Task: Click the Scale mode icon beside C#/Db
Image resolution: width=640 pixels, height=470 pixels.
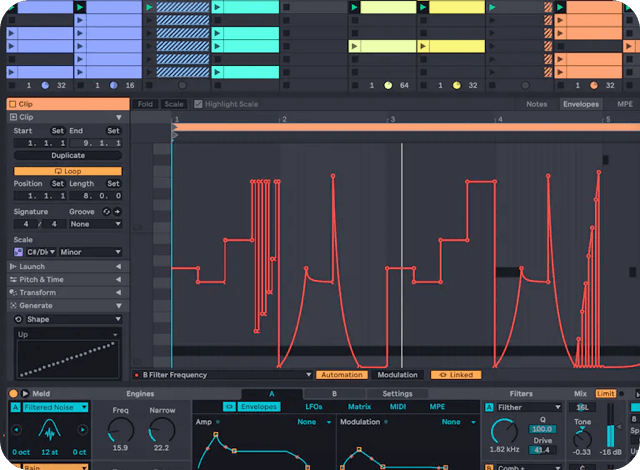Action: 19,252
